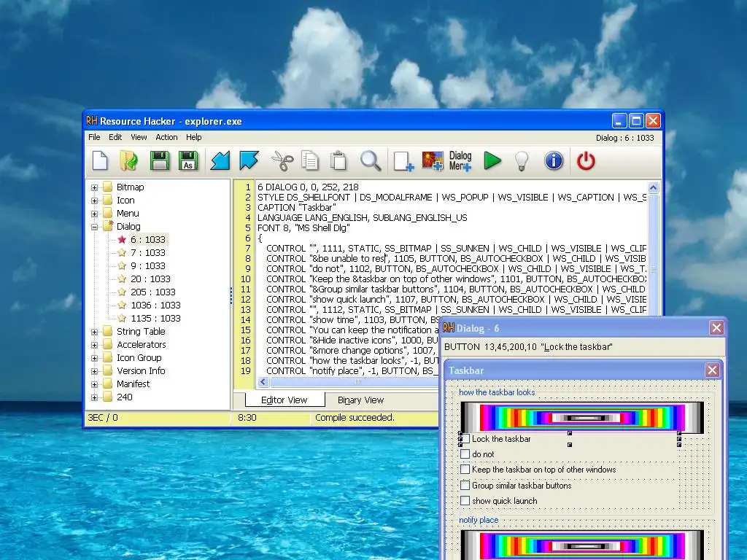Add new blank script resource icon
The width and height of the screenshot is (747, 560).
click(x=403, y=161)
